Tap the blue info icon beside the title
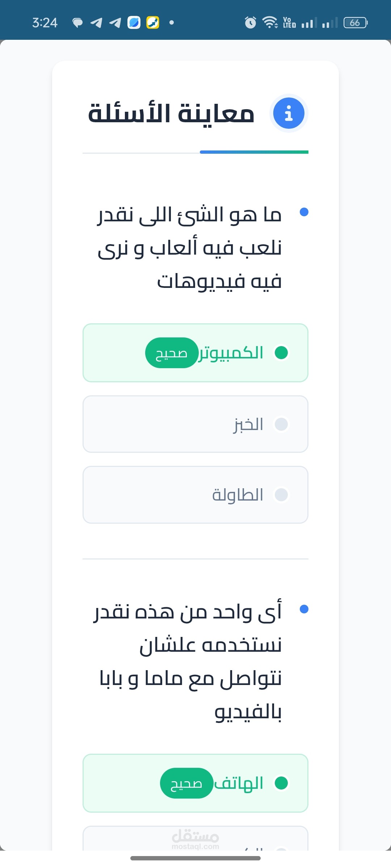This screenshot has width=391, height=868. [x=289, y=113]
